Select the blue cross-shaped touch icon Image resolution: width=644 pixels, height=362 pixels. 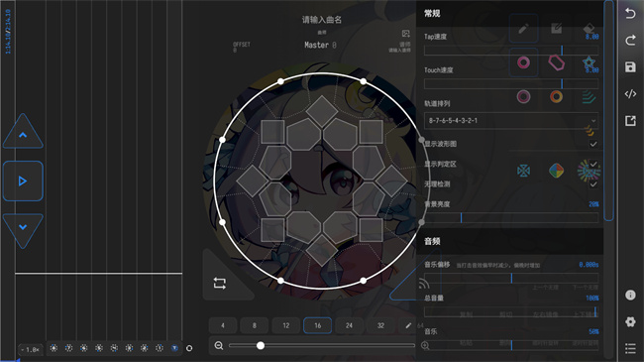[523, 171]
